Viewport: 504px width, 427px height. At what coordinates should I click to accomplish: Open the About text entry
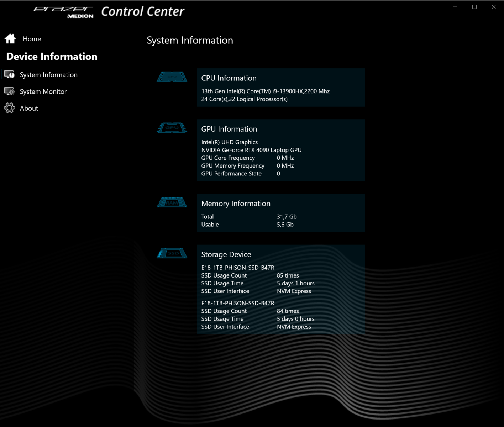(29, 108)
